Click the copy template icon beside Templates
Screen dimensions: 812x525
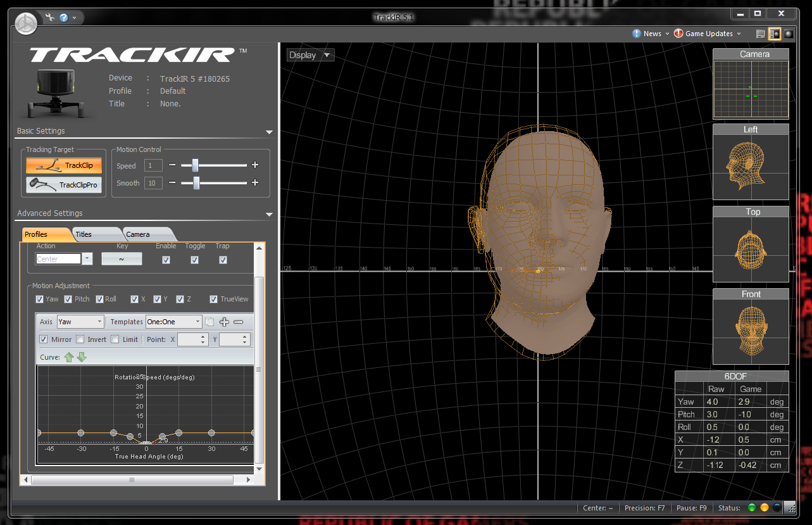(209, 322)
